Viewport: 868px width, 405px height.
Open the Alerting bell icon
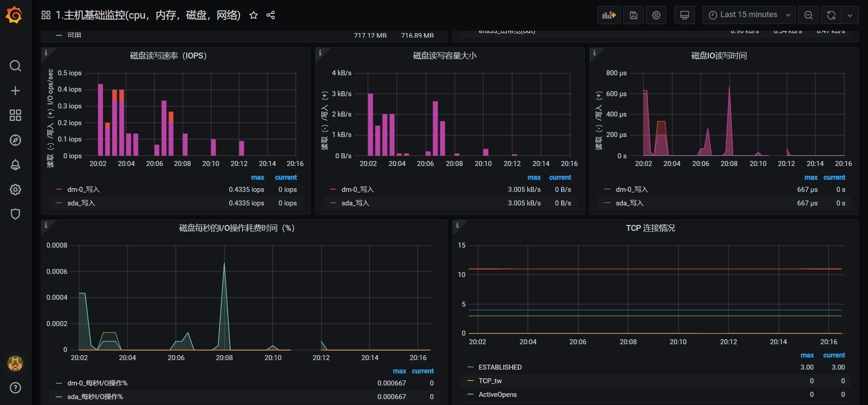coord(15,165)
